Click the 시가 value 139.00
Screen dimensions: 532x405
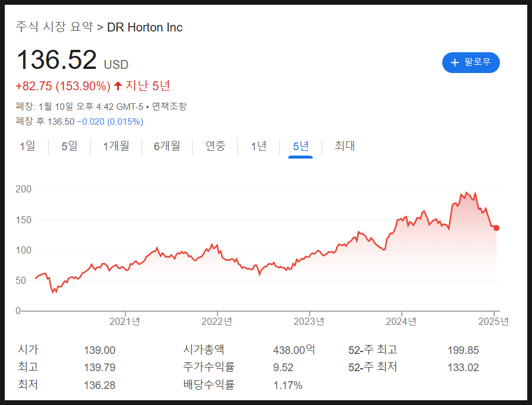coord(99,350)
